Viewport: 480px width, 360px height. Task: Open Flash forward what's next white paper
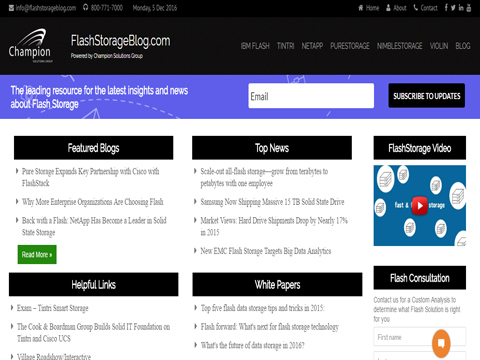270,327
